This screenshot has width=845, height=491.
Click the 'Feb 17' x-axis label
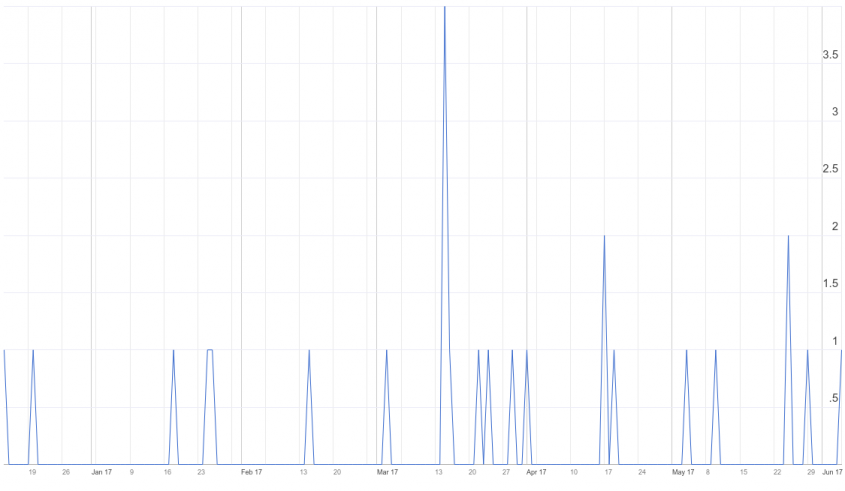coord(251,472)
